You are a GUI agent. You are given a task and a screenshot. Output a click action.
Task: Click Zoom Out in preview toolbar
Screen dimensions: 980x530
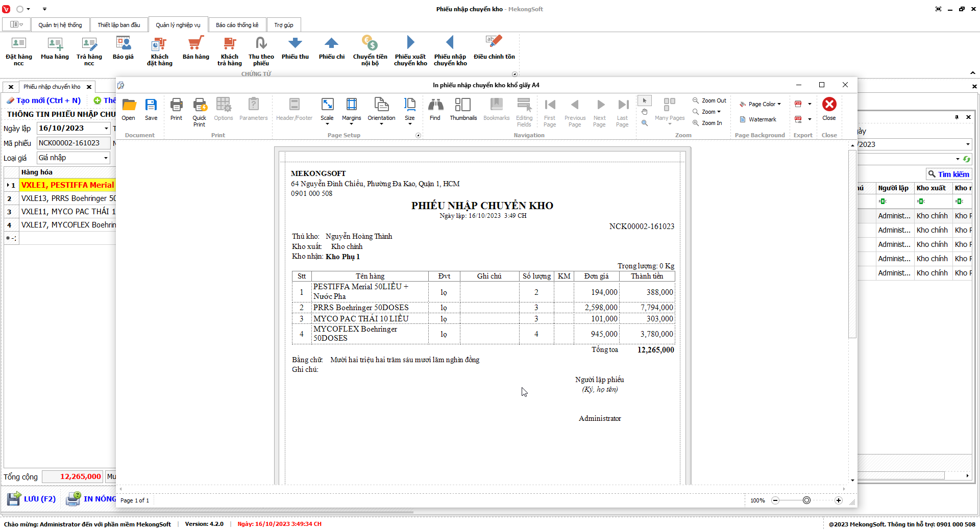click(x=709, y=100)
